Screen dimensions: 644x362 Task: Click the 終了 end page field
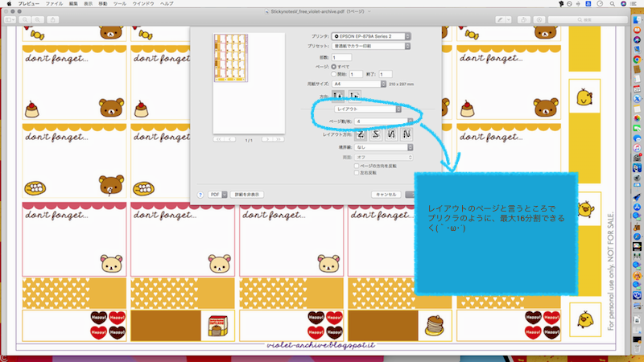pyautogui.click(x=386, y=74)
